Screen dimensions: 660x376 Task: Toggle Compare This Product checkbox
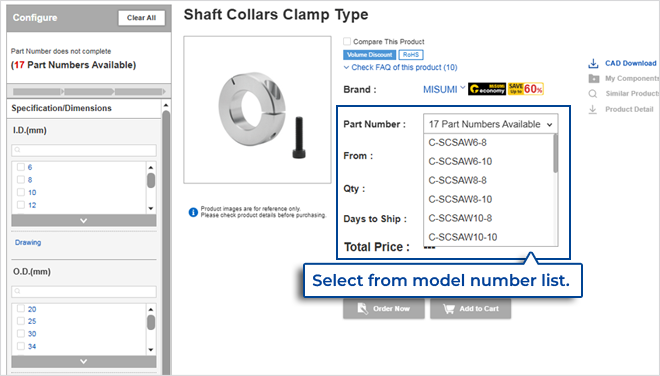(x=347, y=41)
